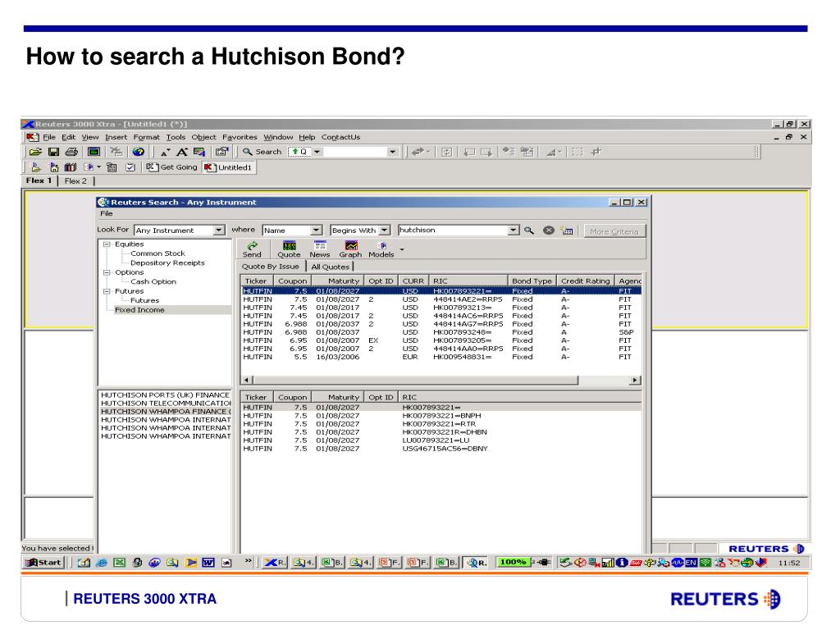The image size is (840, 630).
Task: Select Cash Option in the tree
Action: [x=153, y=282]
